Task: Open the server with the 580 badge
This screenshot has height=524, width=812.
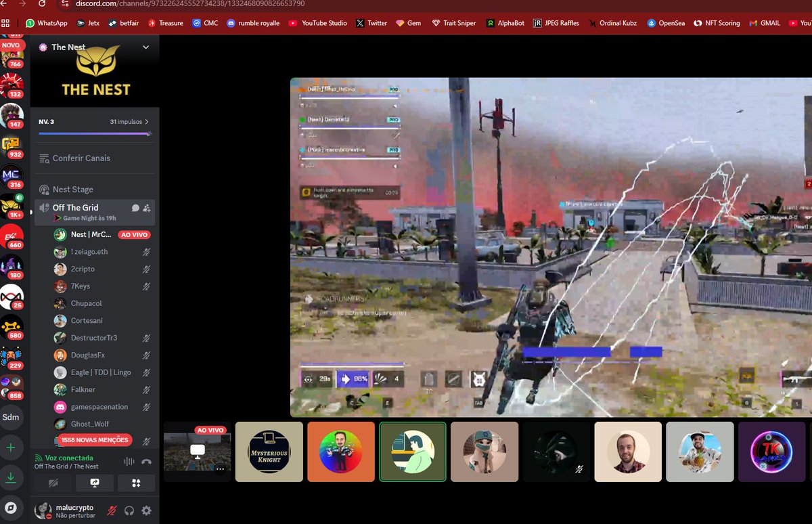Action: point(12,326)
